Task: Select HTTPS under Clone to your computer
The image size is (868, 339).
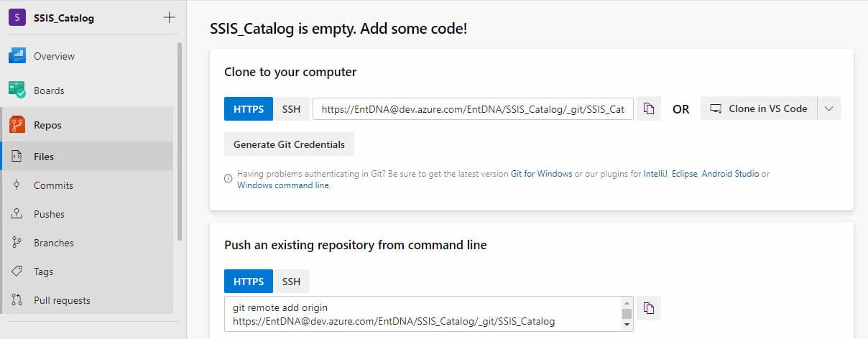Action: click(249, 109)
